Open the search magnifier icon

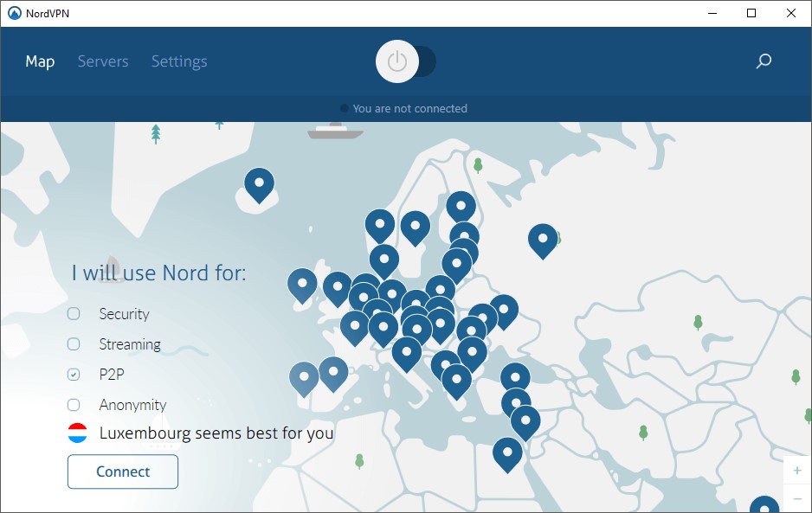click(x=764, y=61)
